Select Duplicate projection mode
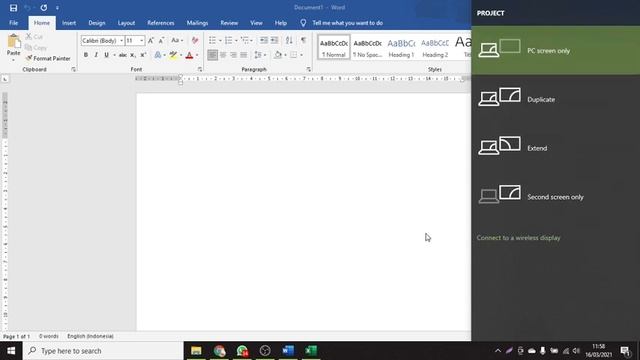 tap(556, 99)
